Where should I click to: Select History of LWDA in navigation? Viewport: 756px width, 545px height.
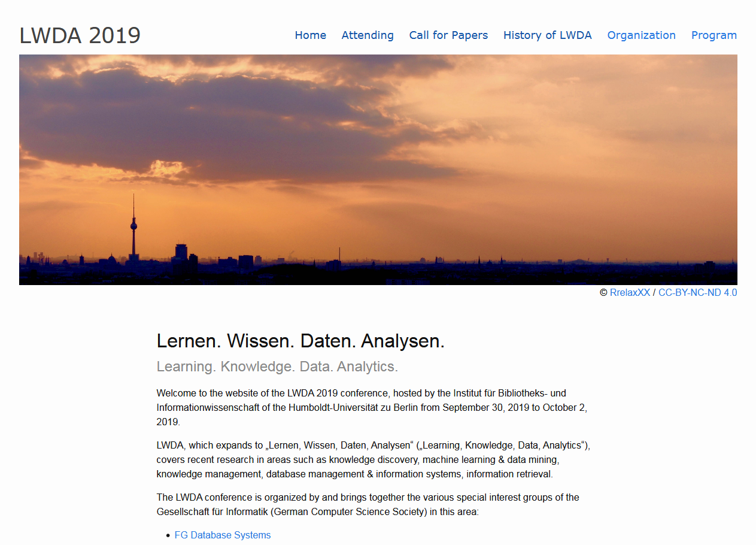[x=547, y=35]
